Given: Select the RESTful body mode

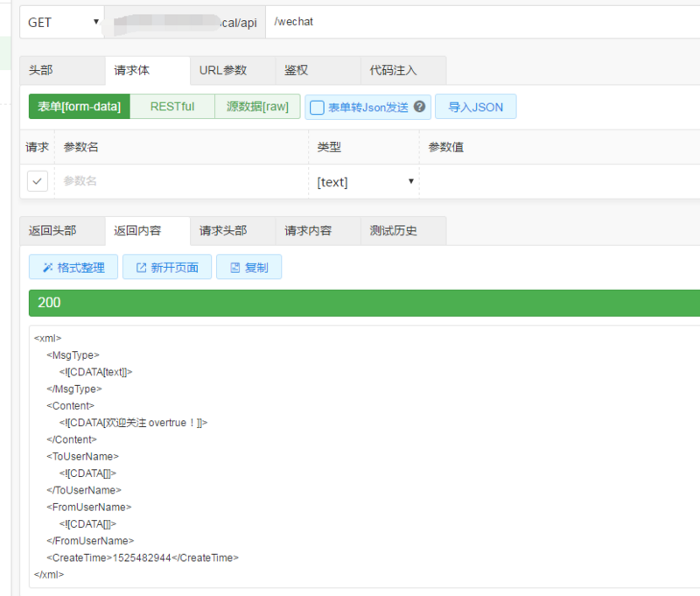Looking at the screenshot, I should [172, 107].
